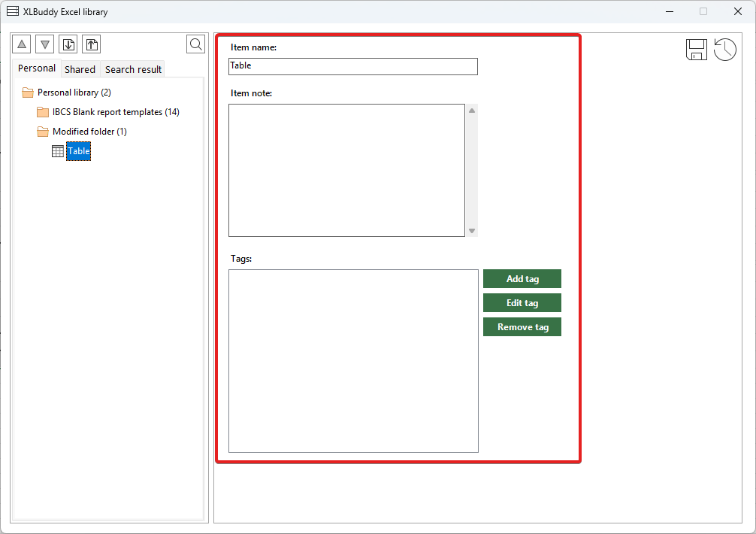Click the Item note scrollbar down arrow

click(x=472, y=231)
